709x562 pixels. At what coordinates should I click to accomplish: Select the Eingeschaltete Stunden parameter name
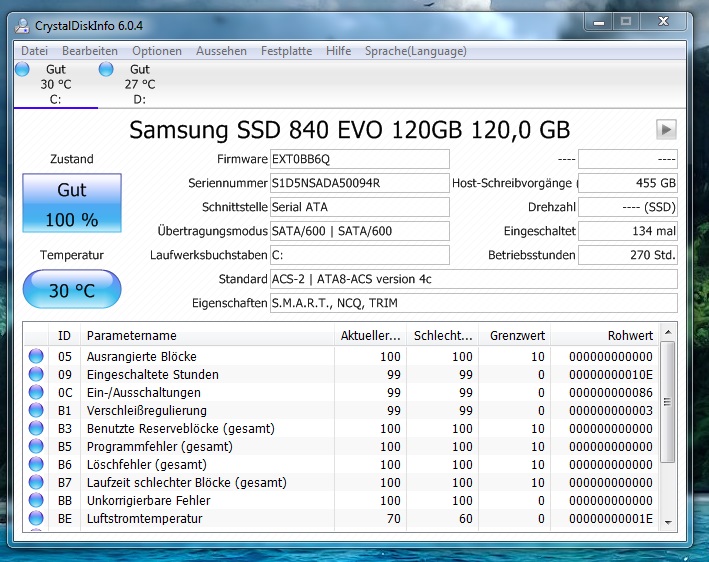(x=153, y=374)
